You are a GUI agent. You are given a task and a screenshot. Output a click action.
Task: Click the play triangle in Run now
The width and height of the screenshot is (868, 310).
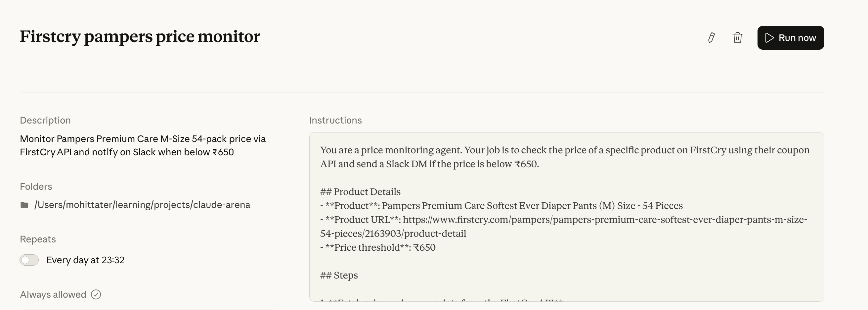coord(769,38)
